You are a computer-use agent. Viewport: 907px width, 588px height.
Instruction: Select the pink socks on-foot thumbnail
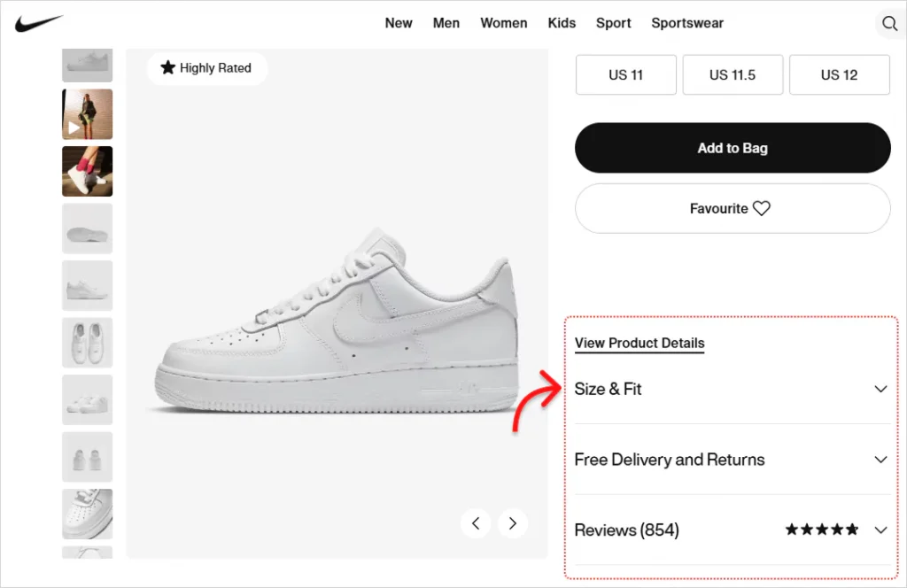coord(87,171)
